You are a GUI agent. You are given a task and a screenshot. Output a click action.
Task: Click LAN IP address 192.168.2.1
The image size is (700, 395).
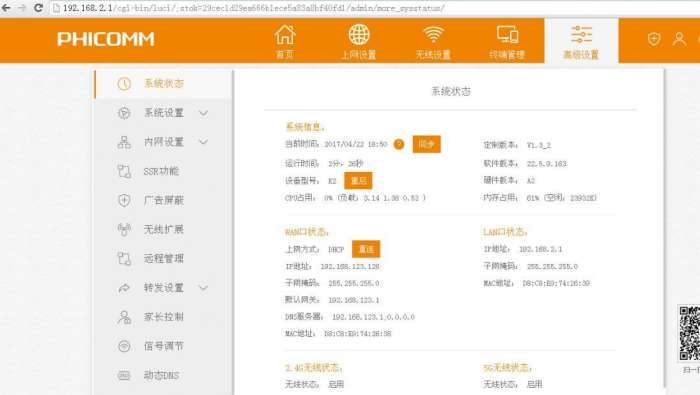[x=541, y=249]
